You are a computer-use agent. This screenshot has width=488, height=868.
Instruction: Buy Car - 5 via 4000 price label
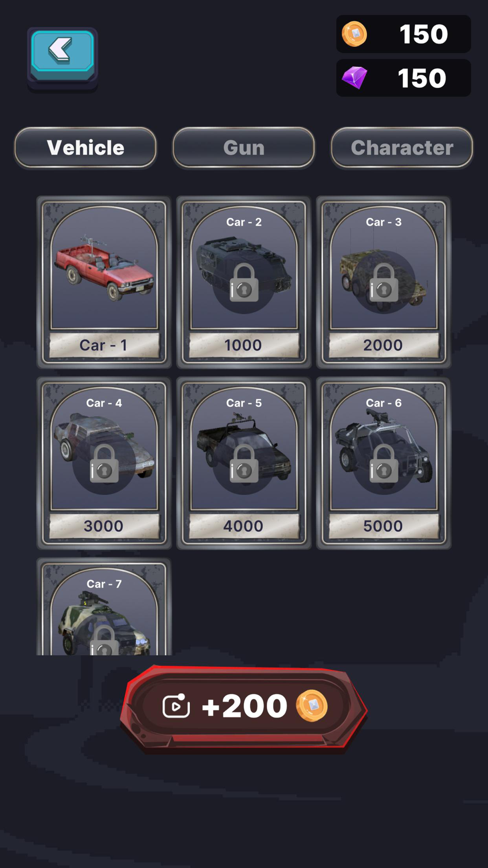pyautogui.click(x=244, y=526)
